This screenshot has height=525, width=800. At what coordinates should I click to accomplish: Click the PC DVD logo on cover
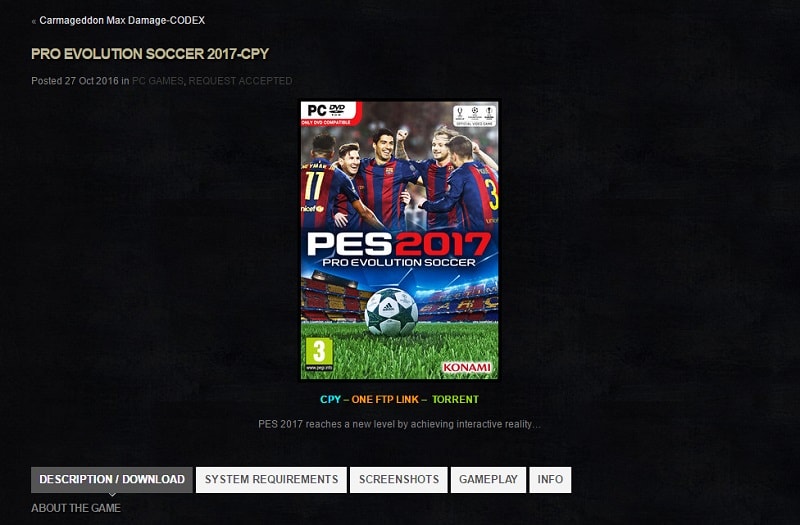point(331,113)
